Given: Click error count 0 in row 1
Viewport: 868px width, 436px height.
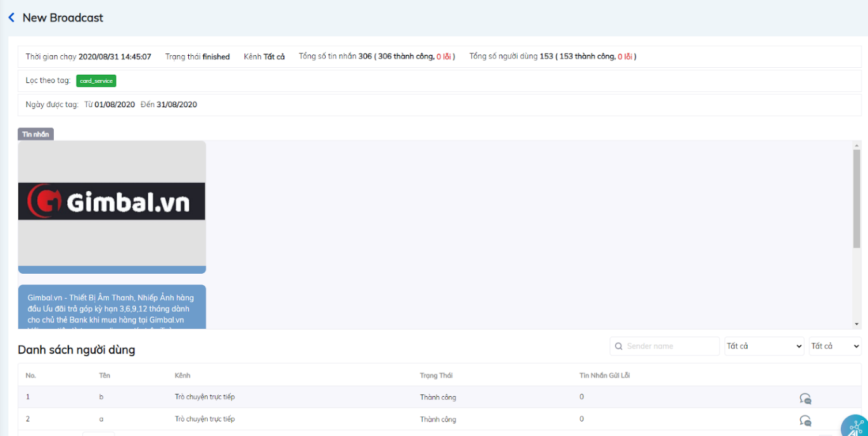Looking at the screenshot, I should [582, 397].
